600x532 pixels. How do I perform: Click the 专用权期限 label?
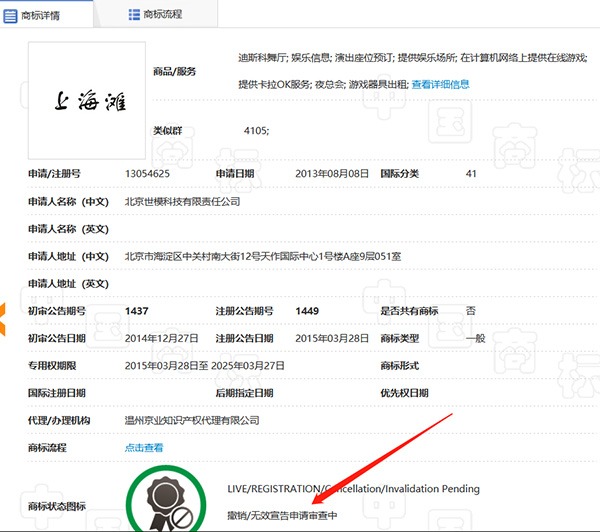52,366
